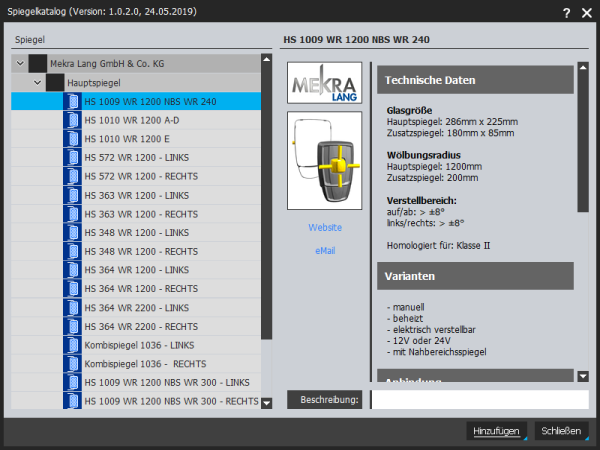Click the Technische Daten section header
This screenshot has width=600, height=450.
coord(475,80)
